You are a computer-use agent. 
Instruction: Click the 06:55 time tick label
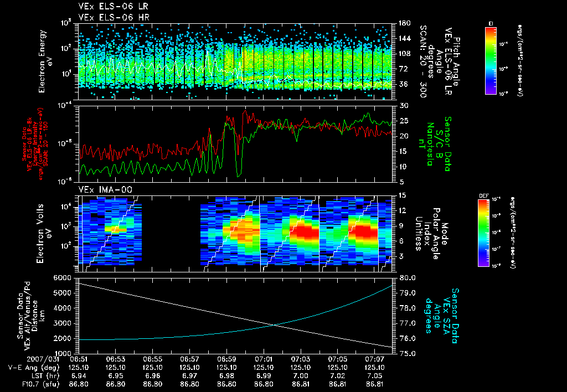153,359
